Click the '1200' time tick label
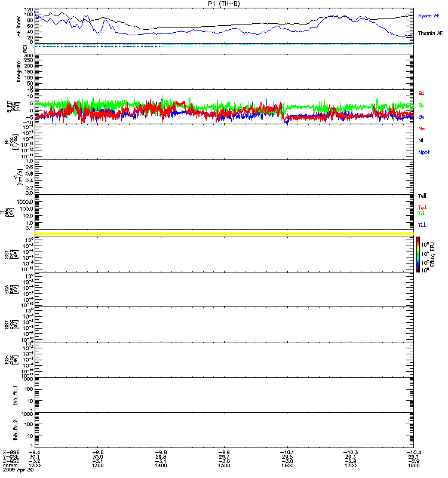Image resolution: width=448 pixels, height=478 pixels. [x=35, y=465]
